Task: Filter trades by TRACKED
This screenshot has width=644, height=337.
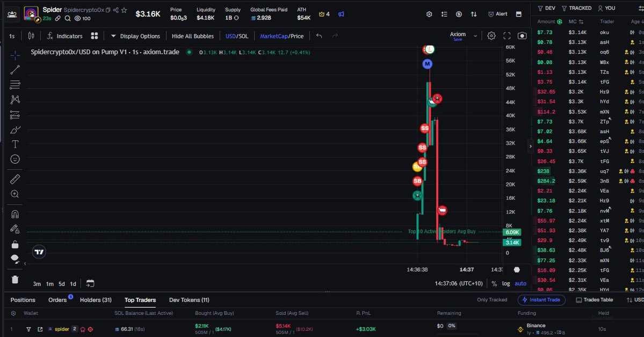Action: [x=577, y=8]
